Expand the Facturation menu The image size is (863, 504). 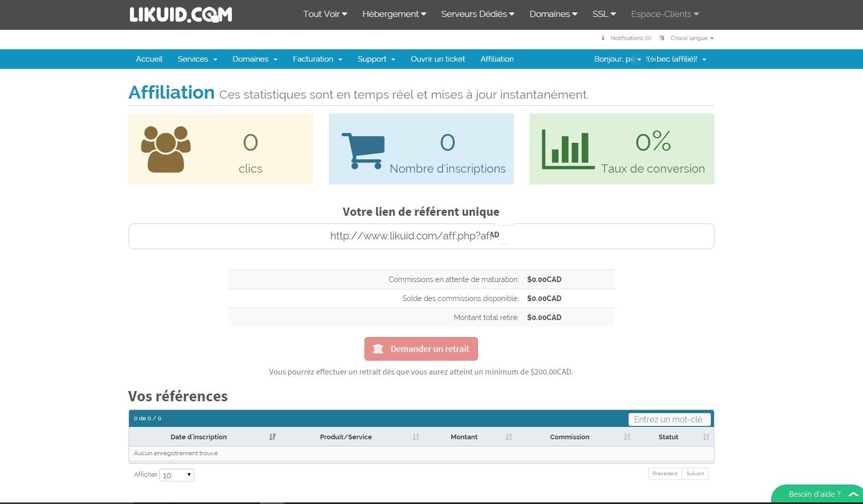(317, 59)
